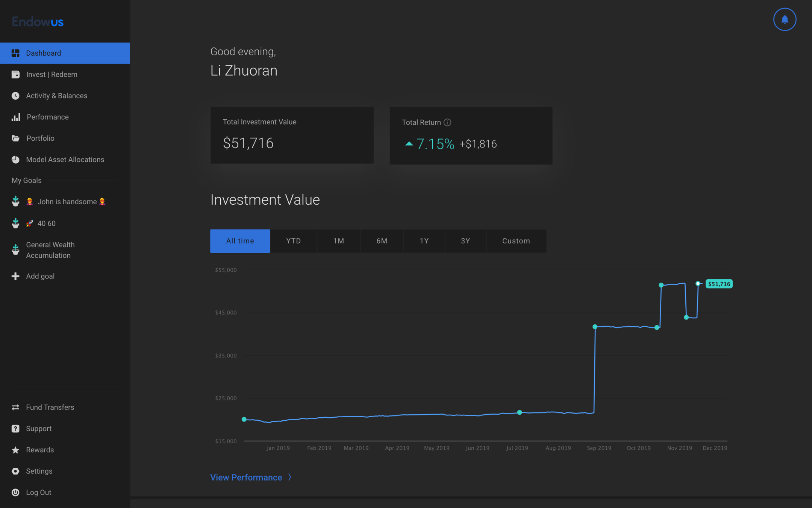Click the Support question mark icon
Viewport: 812px width, 508px height.
click(15, 429)
